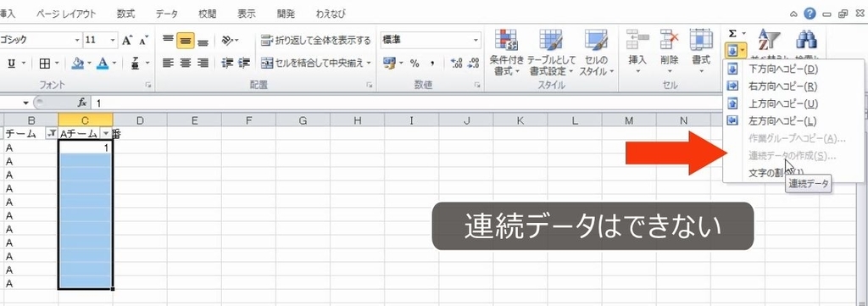Select 下方向へコピー(D) menu item
Viewport: 868px width, 306px height.
coord(793,70)
